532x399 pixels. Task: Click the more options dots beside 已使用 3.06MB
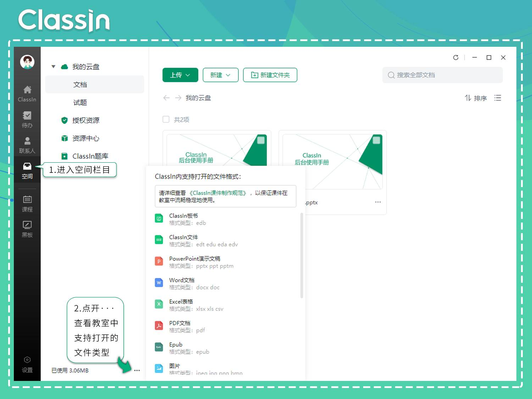point(137,370)
